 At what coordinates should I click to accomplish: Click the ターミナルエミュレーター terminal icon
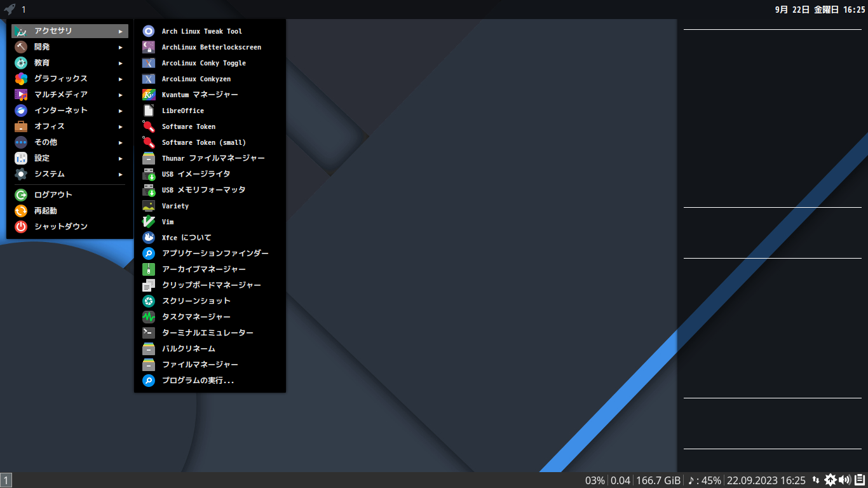coord(149,333)
